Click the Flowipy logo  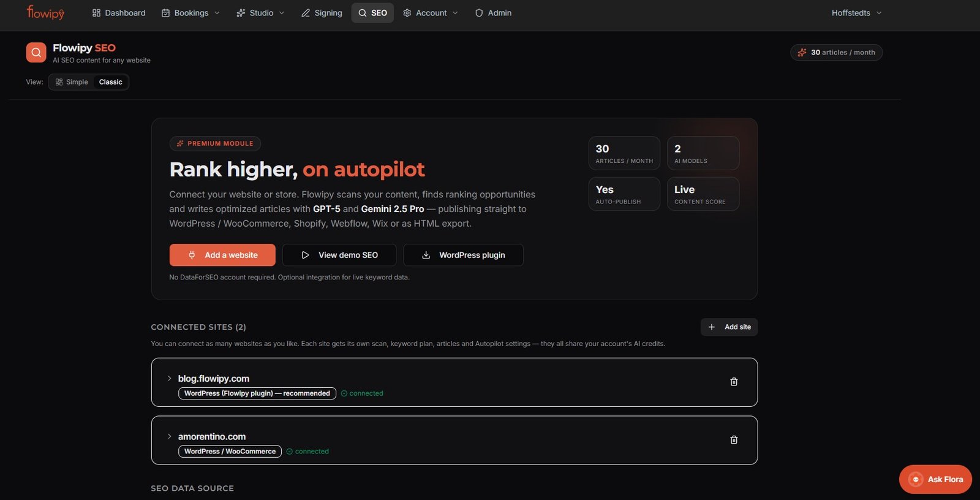click(45, 12)
